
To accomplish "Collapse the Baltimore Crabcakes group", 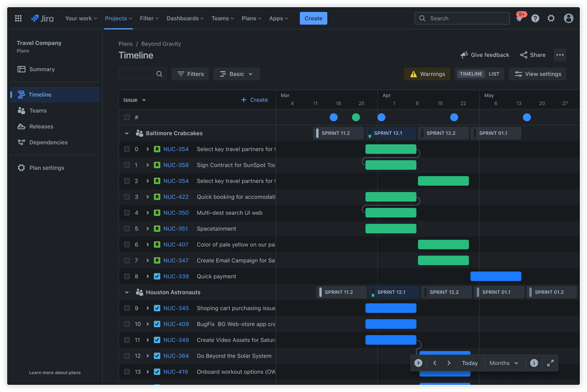I will click(x=126, y=133).
